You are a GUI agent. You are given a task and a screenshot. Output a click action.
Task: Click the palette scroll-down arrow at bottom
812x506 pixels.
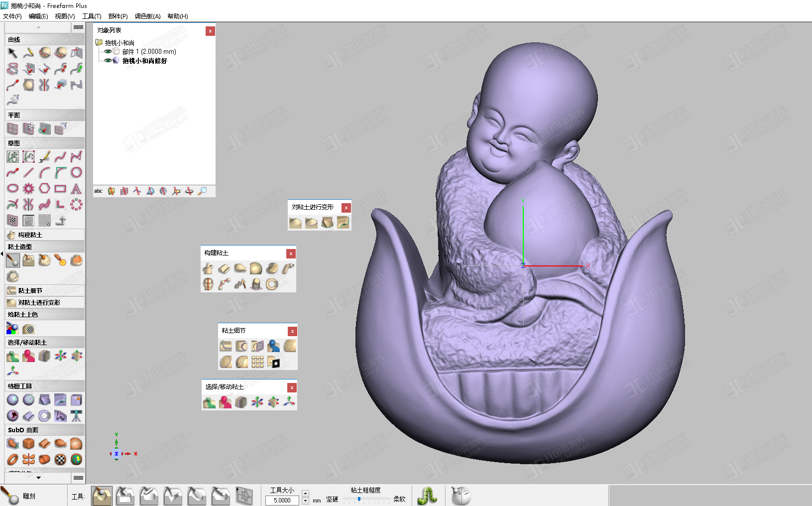(38, 478)
